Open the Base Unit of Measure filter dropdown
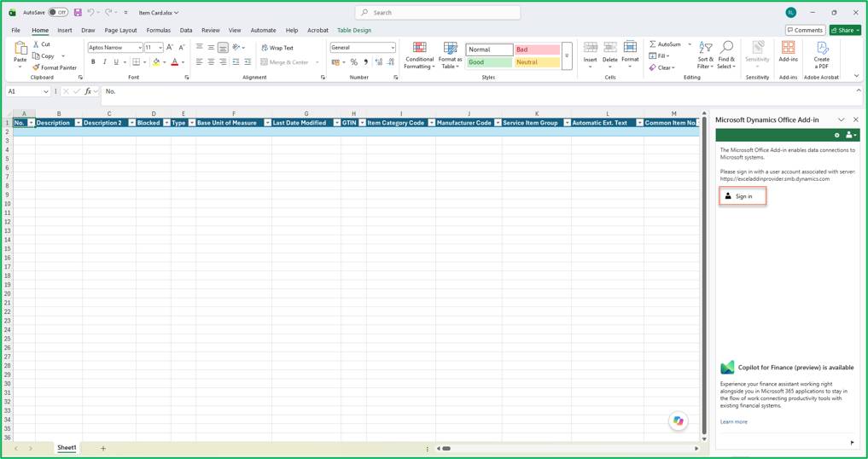This screenshot has height=459, width=868. coord(268,123)
